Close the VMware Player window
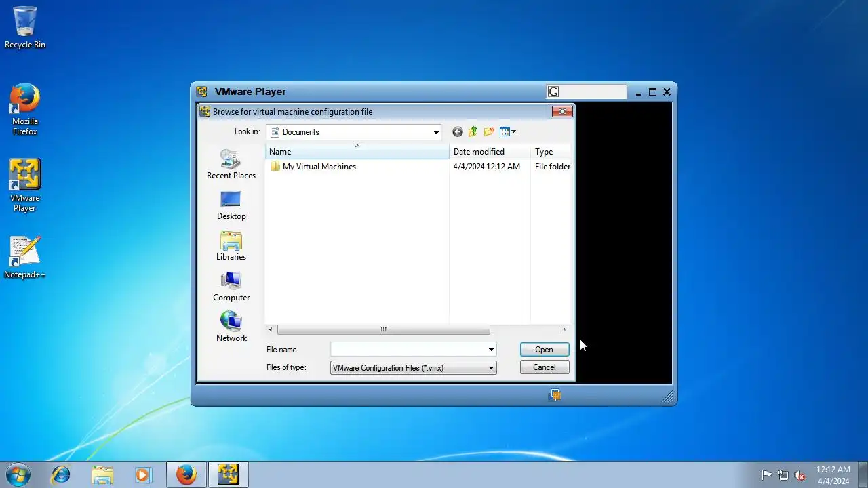Viewport: 868px width, 488px height. tap(667, 92)
